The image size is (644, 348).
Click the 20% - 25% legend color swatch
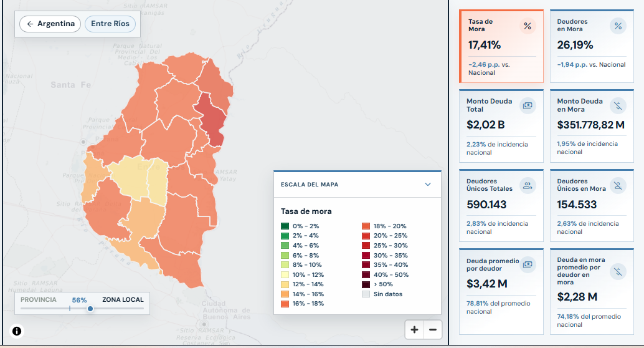tap(366, 236)
